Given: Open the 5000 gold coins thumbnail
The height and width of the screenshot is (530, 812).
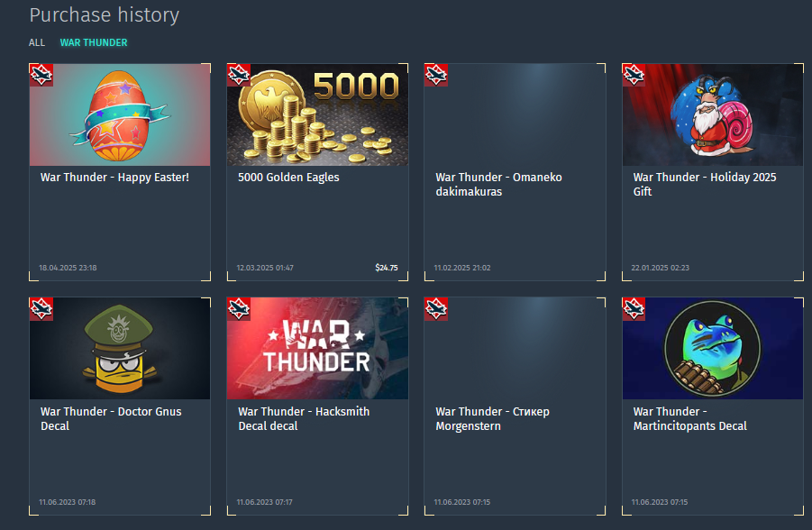Looking at the screenshot, I should (317, 114).
